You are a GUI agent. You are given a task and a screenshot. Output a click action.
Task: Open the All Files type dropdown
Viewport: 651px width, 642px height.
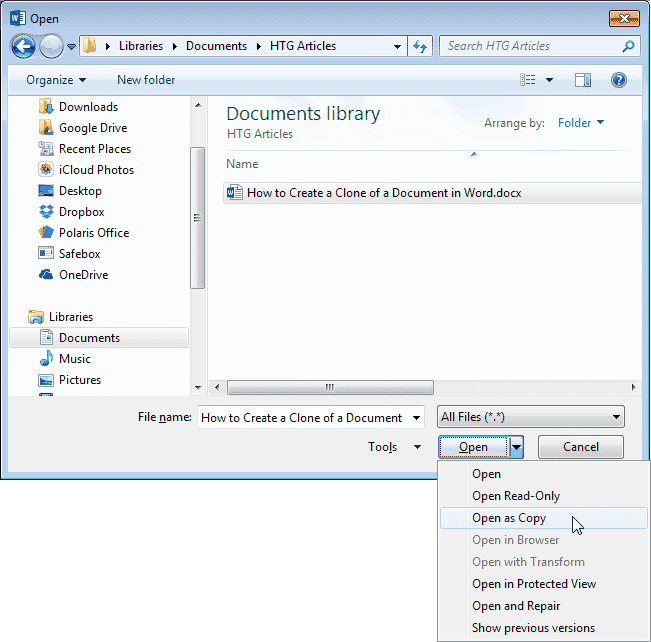click(x=531, y=417)
